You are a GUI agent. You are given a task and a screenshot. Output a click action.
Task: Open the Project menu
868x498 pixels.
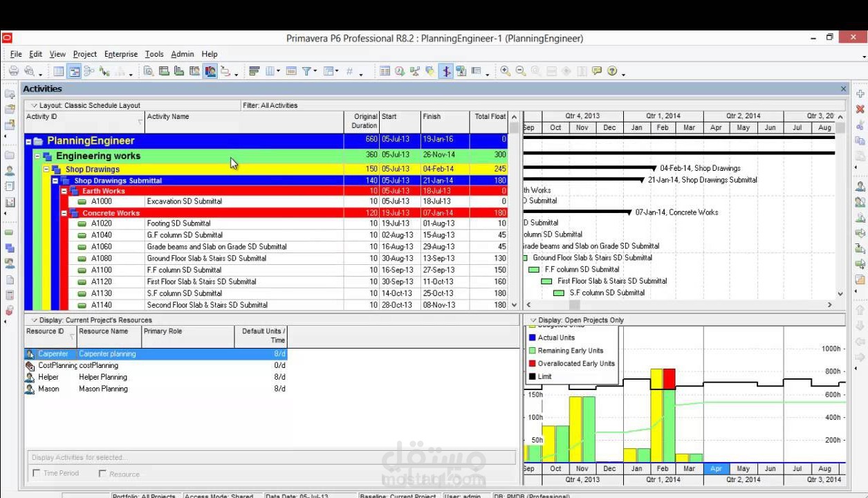[85, 54]
